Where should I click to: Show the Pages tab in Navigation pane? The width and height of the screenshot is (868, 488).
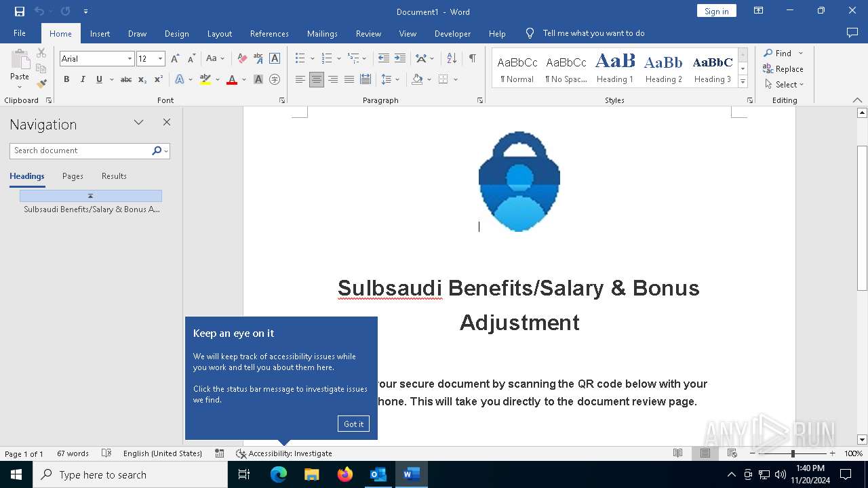[x=73, y=176]
